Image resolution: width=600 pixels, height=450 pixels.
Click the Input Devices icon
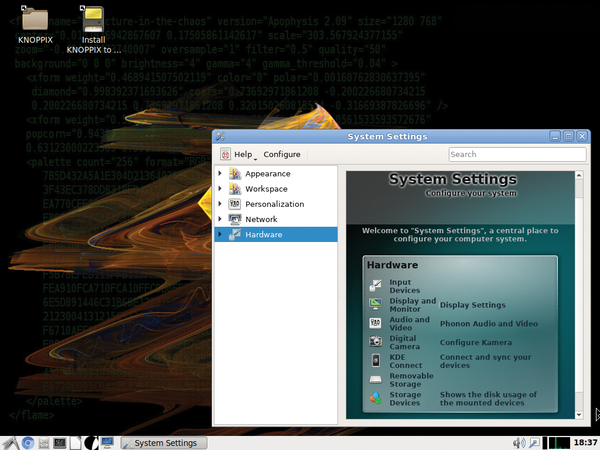pos(375,285)
